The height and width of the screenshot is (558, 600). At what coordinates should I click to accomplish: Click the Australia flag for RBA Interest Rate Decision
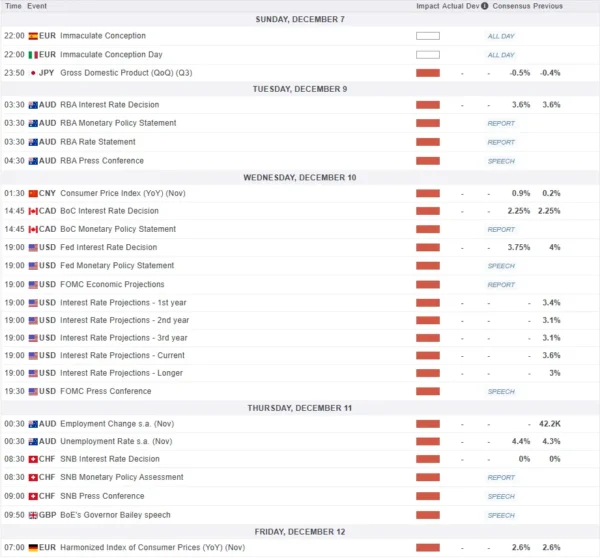[x=34, y=105]
